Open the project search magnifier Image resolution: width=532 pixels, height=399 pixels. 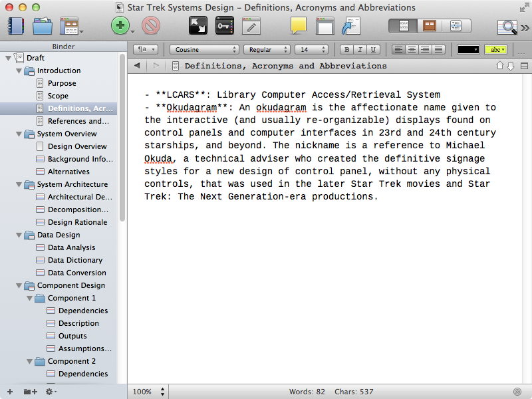tap(507, 27)
